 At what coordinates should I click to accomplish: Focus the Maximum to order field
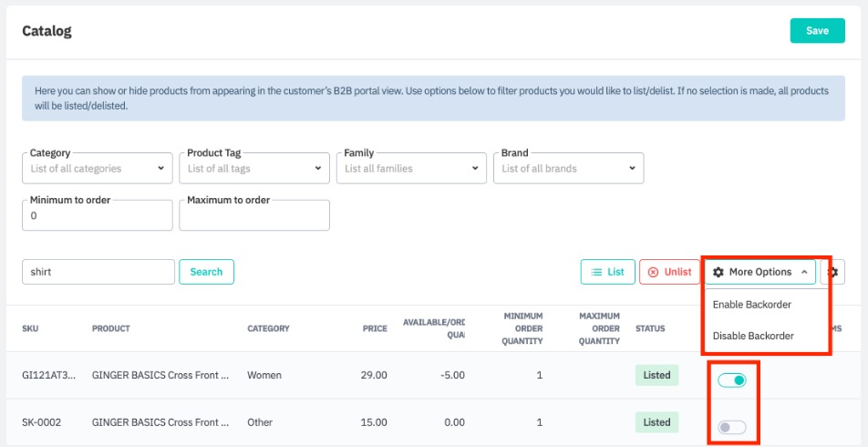point(253,216)
